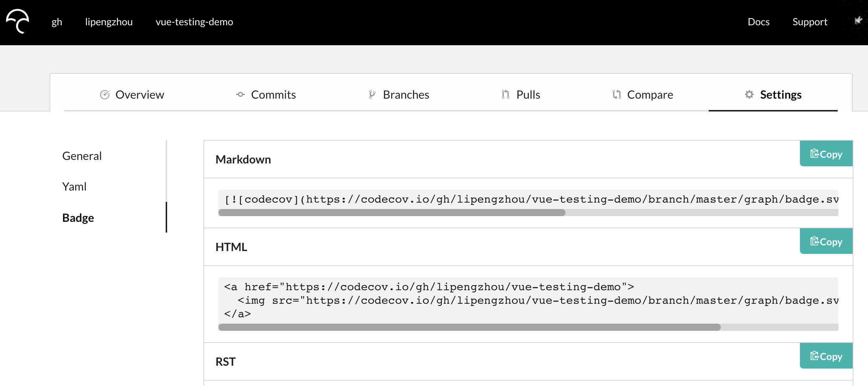Click the RST section heading
Image resolution: width=868 pixels, height=386 pixels.
(226, 362)
